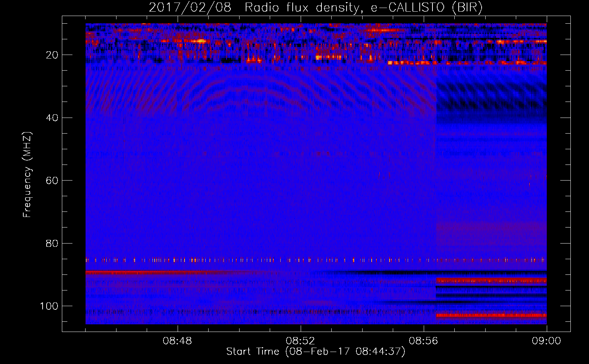
Task: Click the '08:52' time tick label
Action: 300,341
